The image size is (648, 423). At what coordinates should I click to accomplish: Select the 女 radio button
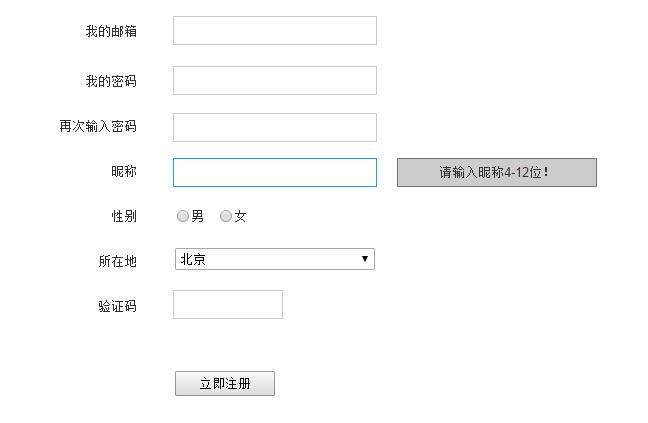pyautogui.click(x=226, y=216)
